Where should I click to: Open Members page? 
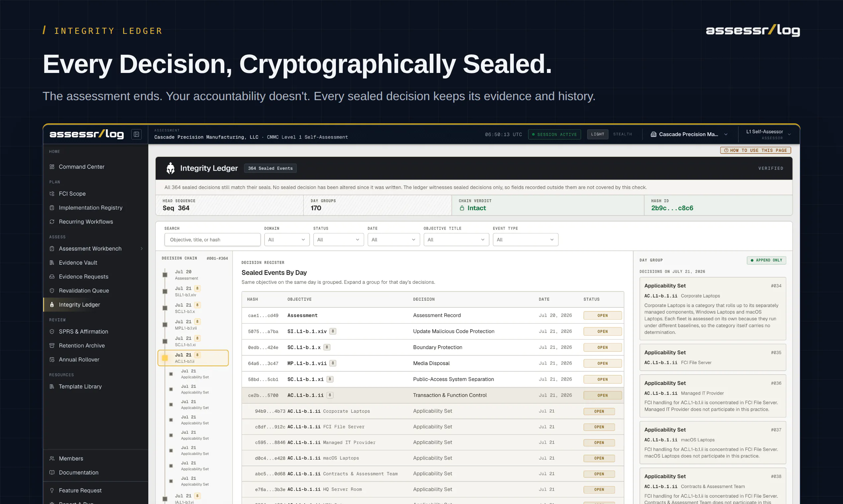click(71, 459)
